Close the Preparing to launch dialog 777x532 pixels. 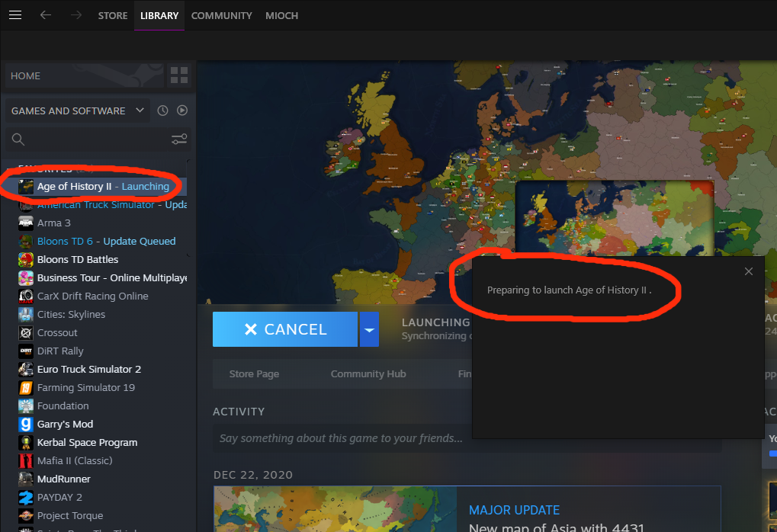pyautogui.click(x=749, y=271)
